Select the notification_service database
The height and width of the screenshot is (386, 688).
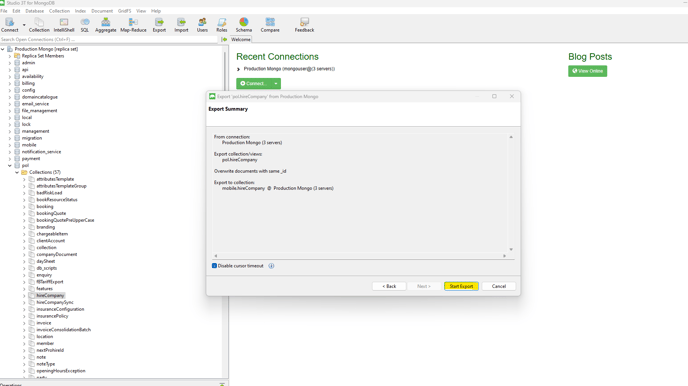(x=42, y=152)
